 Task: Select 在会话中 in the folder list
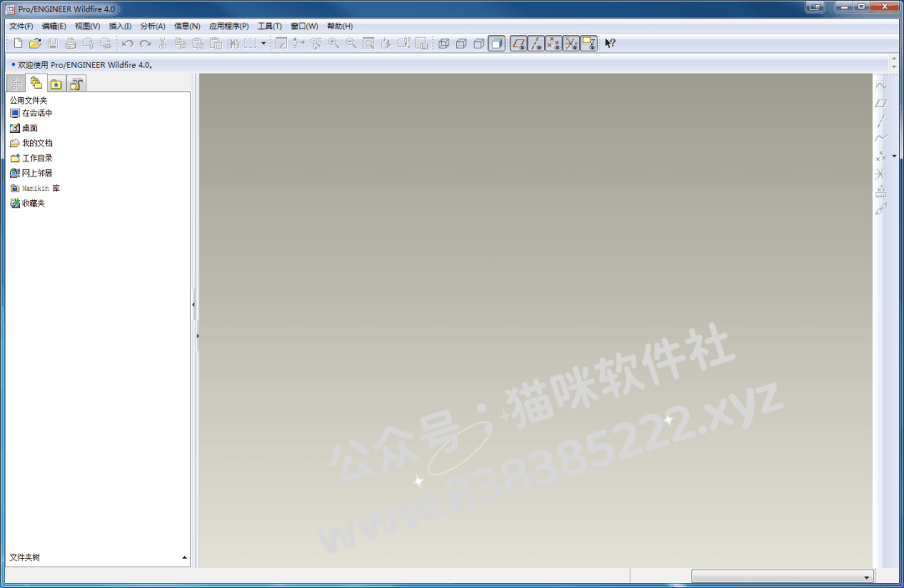point(31,113)
